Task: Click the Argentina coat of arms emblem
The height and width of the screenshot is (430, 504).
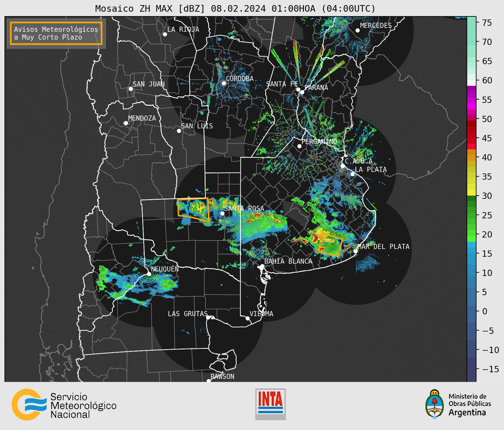Action: [435, 404]
